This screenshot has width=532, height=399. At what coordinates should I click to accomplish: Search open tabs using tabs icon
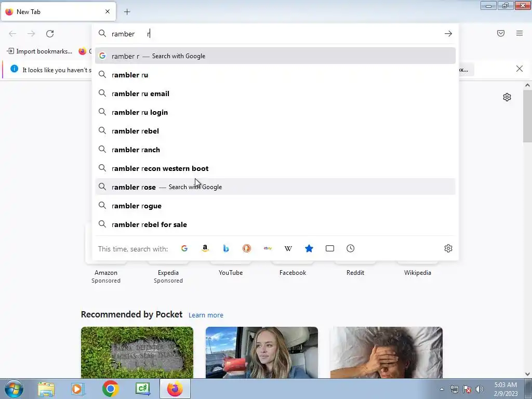click(330, 248)
